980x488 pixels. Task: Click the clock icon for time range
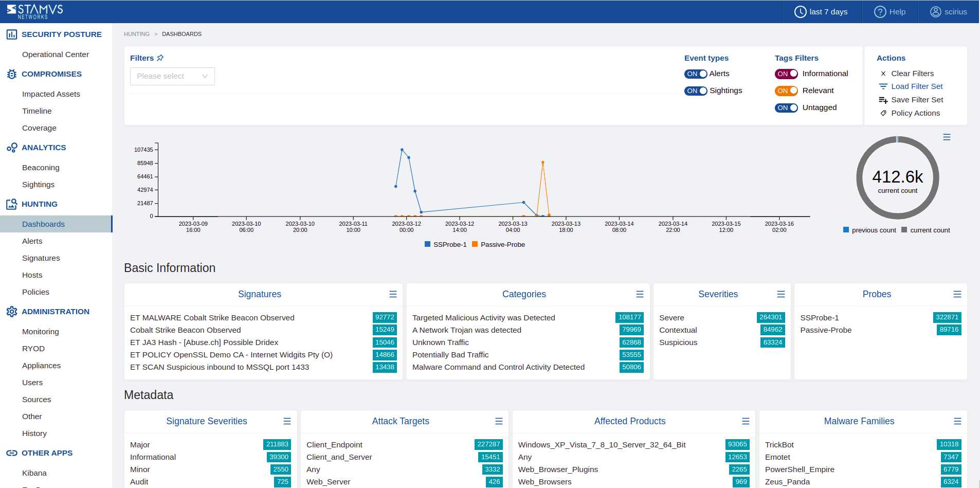[800, 12]
